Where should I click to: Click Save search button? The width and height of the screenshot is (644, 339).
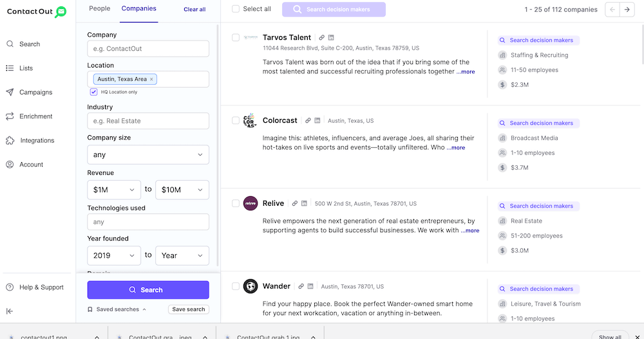click(189, 309)
